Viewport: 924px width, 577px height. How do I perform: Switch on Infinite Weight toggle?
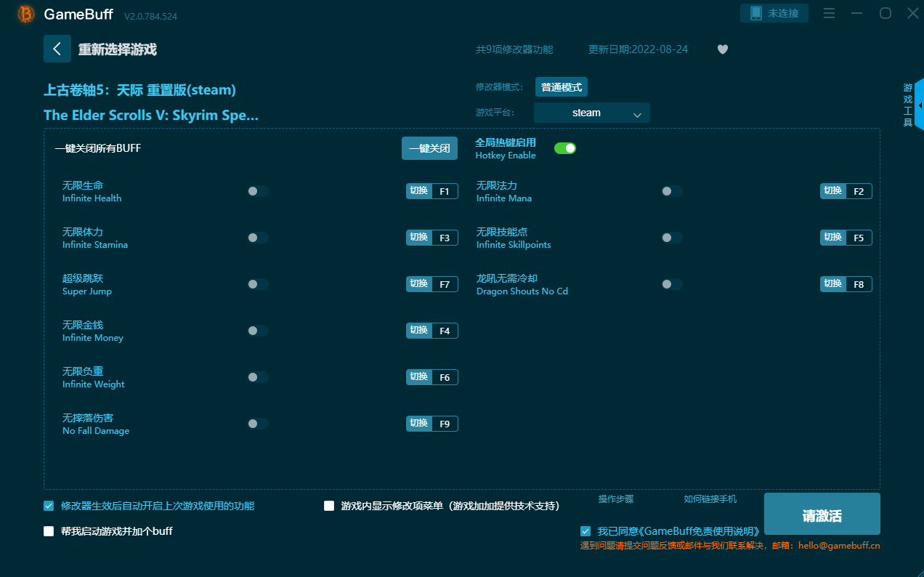(257, 377)
